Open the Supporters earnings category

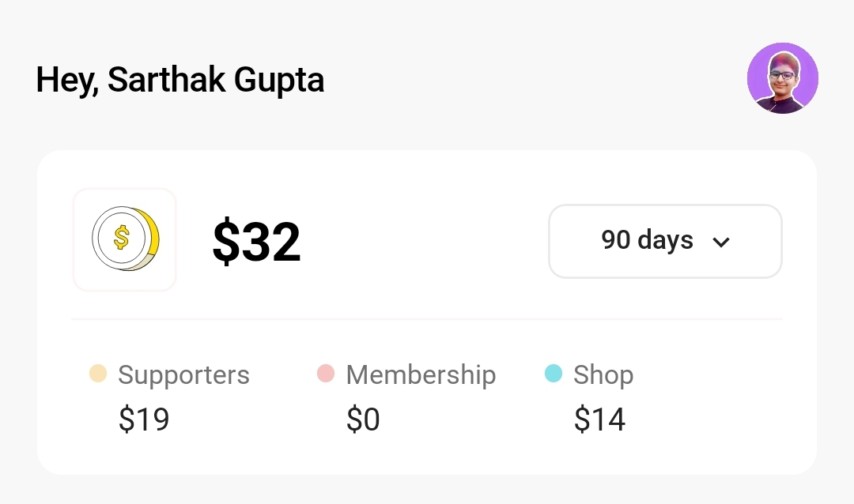[x=183, y=374]
